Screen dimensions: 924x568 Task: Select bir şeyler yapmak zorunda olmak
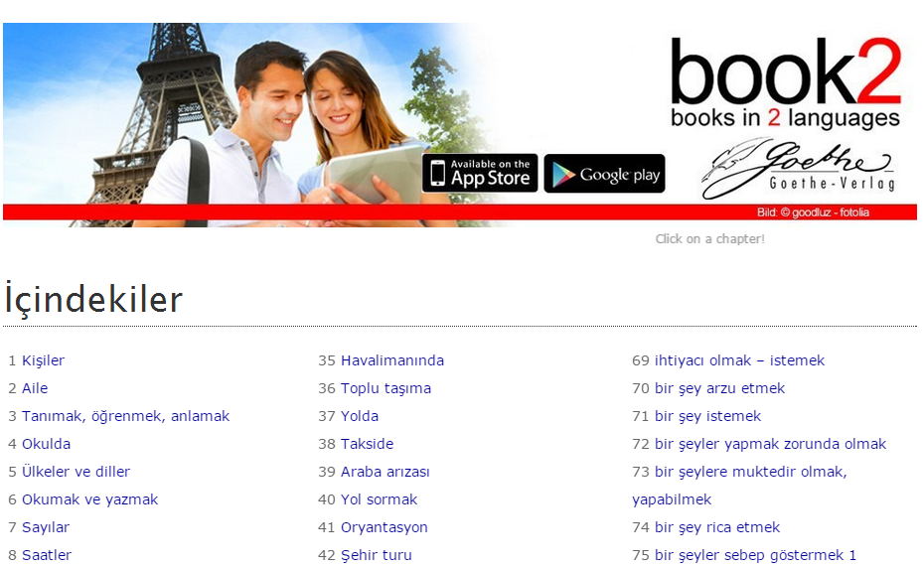[x=770, y=444]
